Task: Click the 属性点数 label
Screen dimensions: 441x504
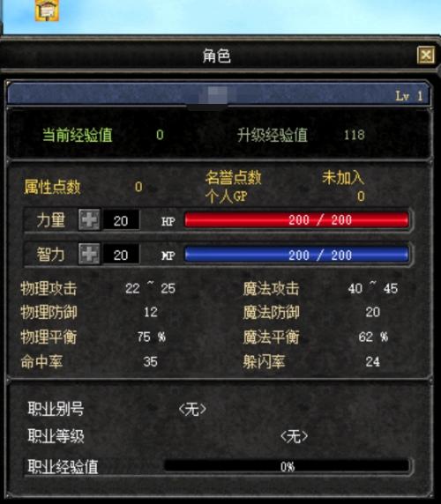Action: pos(52,187)
